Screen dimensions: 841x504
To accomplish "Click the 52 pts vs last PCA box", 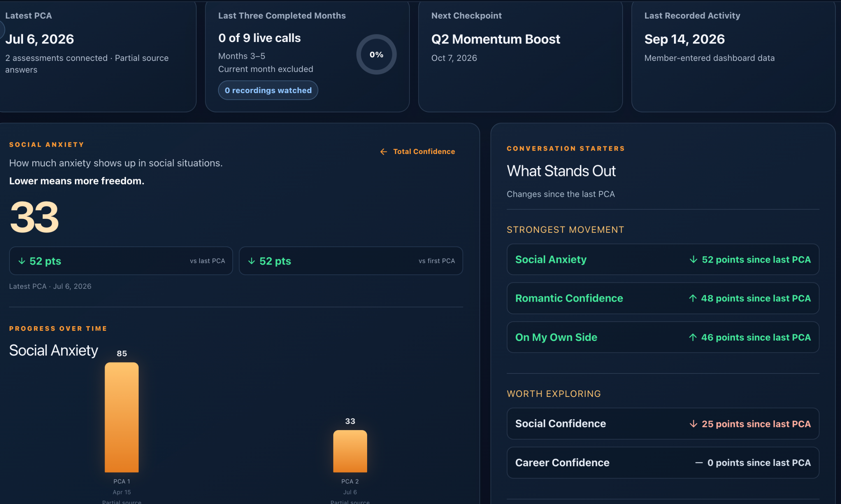I will [121, 261].
